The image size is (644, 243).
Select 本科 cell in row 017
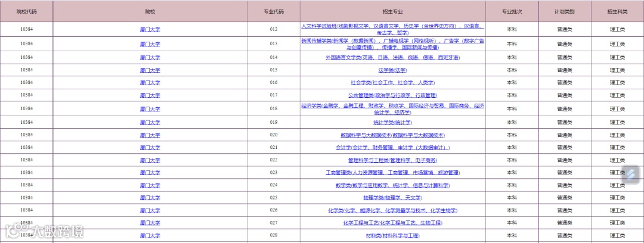(512, 95)
